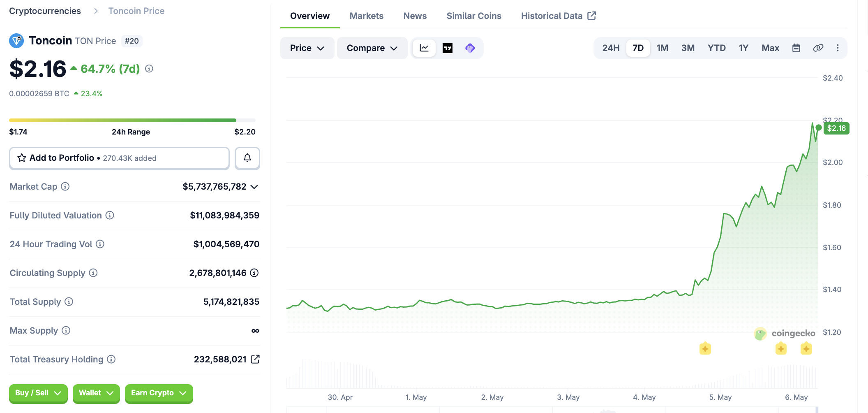Click the Add to Portfolio star icon
The height and width of the screenshot is (413, 868).
(22, 158)
